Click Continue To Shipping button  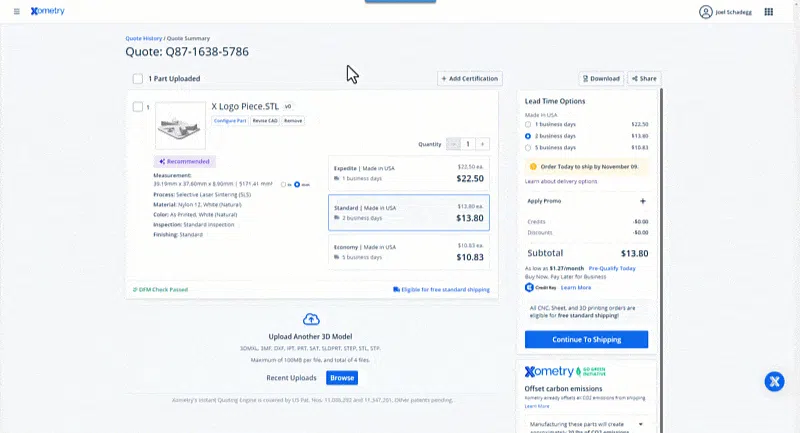(x=586, y=340)
